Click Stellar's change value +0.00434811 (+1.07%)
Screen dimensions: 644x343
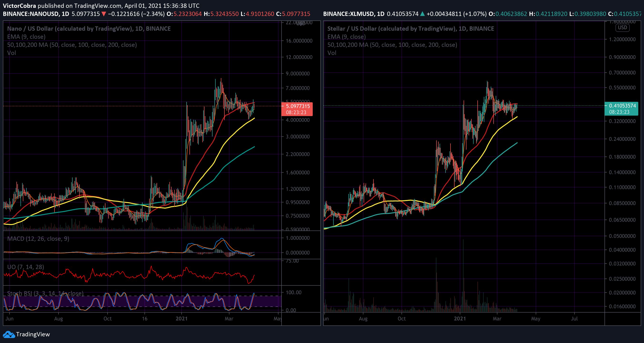[x=457, y=14]
